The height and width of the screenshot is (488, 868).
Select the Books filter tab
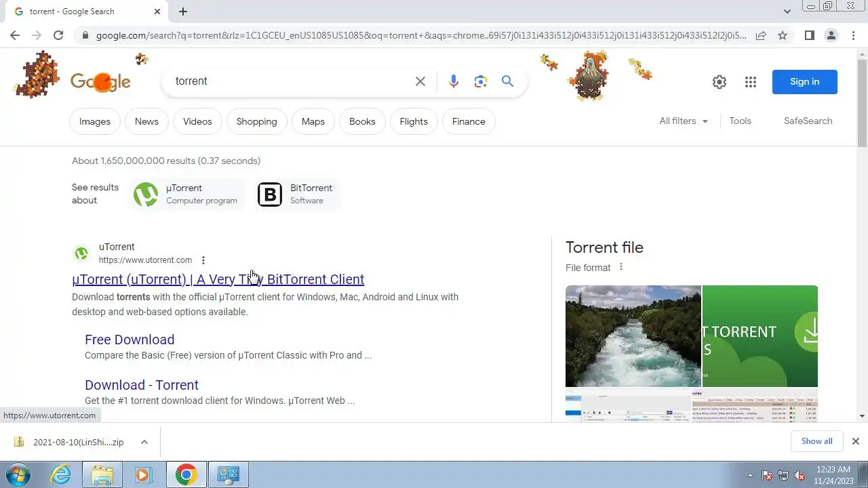pyautogui.click(x=362, y=122)
